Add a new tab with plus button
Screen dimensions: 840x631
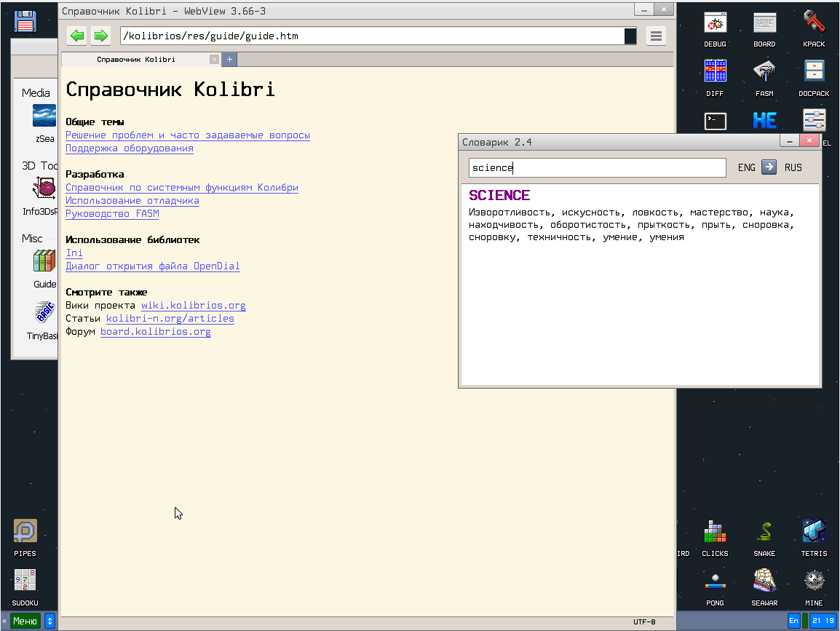pos(229,60)
